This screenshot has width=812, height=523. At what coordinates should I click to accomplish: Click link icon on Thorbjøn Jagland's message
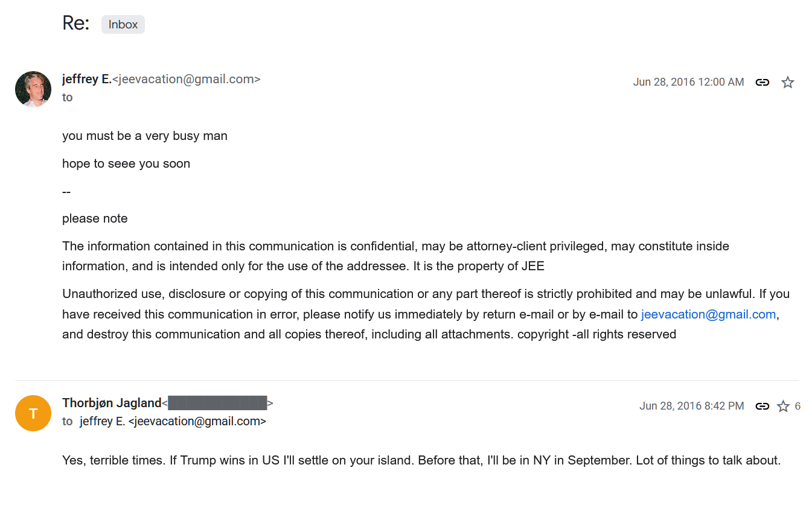tap(762, 406)
